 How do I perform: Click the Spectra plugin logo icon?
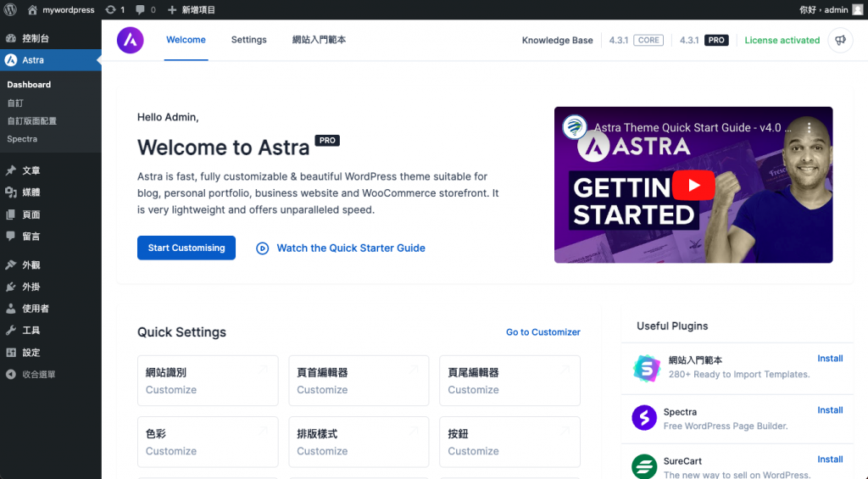coord(644,418)
